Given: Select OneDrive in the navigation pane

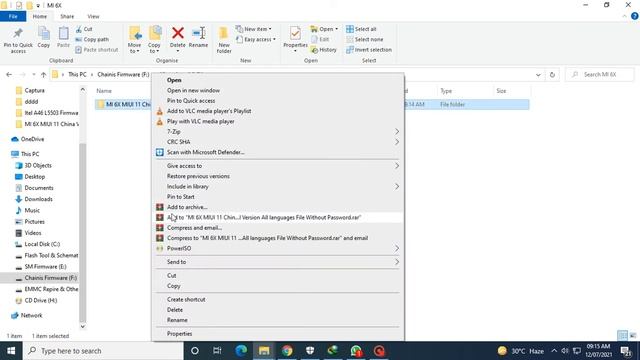Looking at the screenshot, I should [x=32, y=139].
